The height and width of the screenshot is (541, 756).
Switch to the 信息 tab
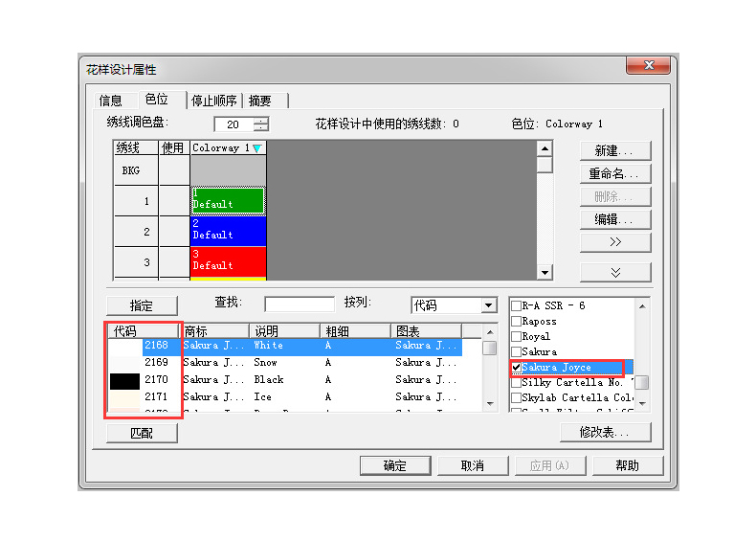click(111, 101)
